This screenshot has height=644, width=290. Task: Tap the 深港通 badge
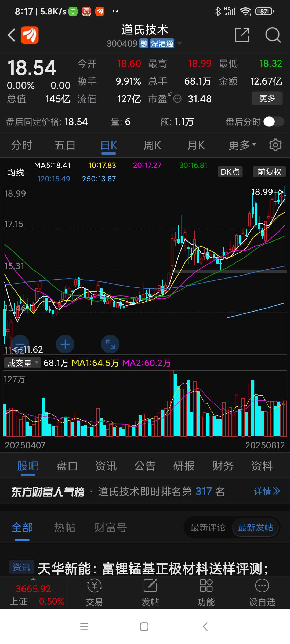[162, 43]
